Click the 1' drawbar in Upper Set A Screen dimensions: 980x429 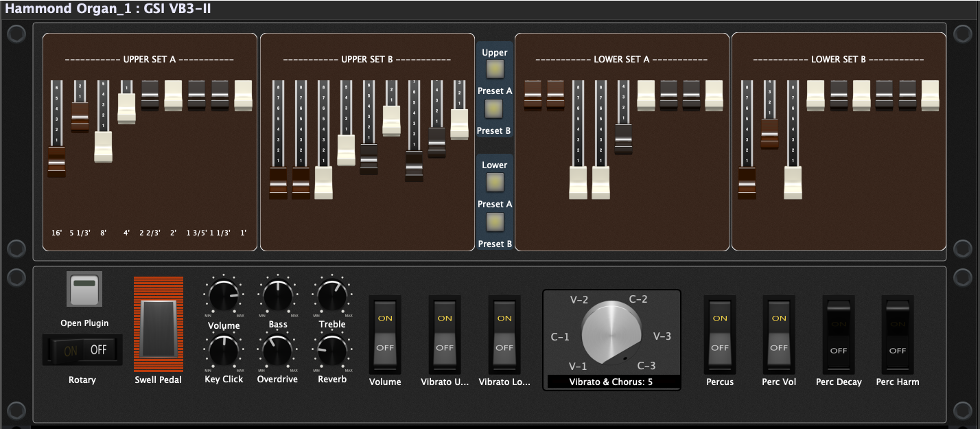pos(244,95)
